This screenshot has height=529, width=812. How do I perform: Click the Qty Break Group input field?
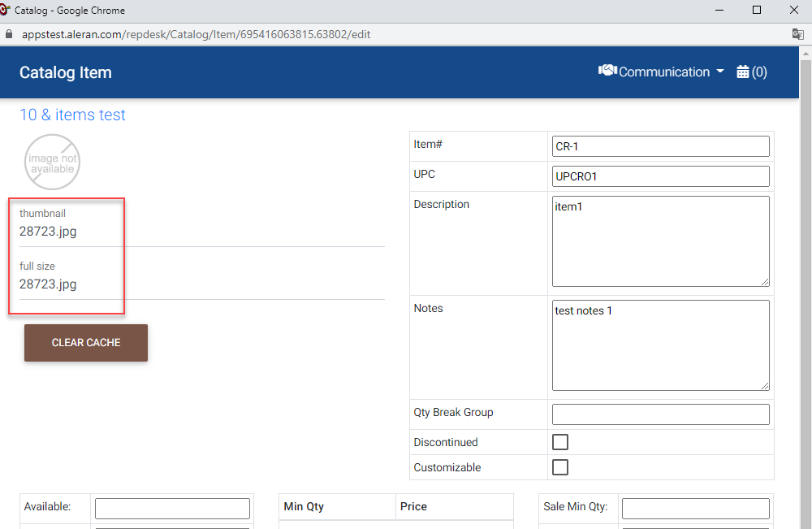[660, 414]
